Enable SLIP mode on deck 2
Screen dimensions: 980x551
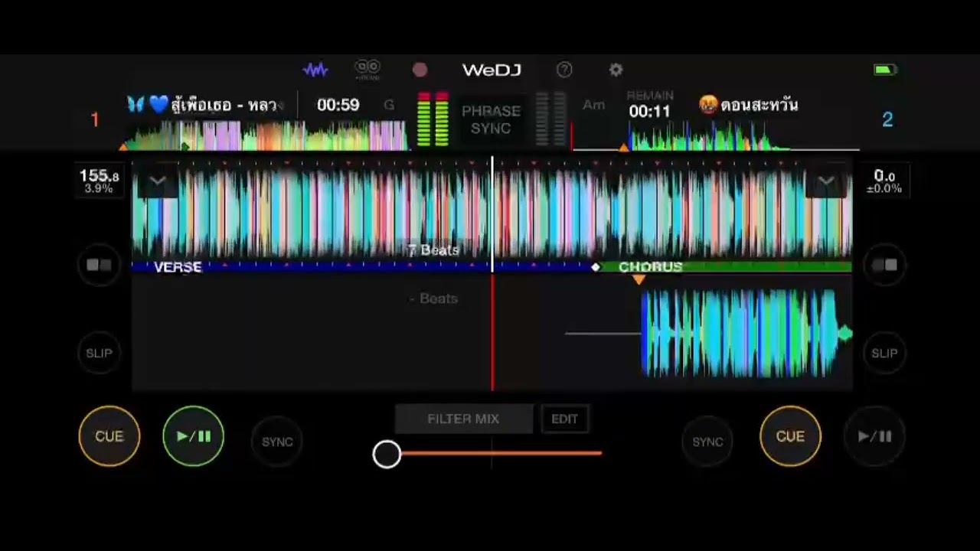point(884,353)
